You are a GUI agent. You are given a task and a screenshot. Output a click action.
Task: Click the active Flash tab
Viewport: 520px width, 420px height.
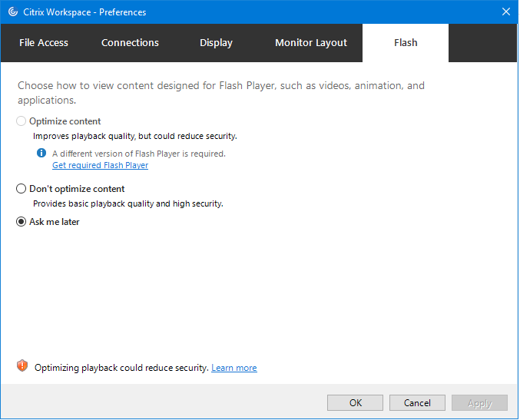tap(406, 43)
